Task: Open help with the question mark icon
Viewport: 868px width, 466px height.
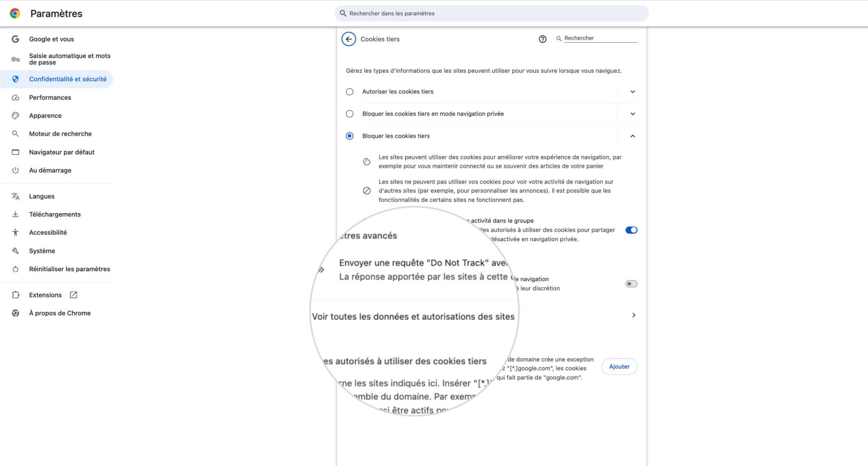Action: (x=542, y=39)
